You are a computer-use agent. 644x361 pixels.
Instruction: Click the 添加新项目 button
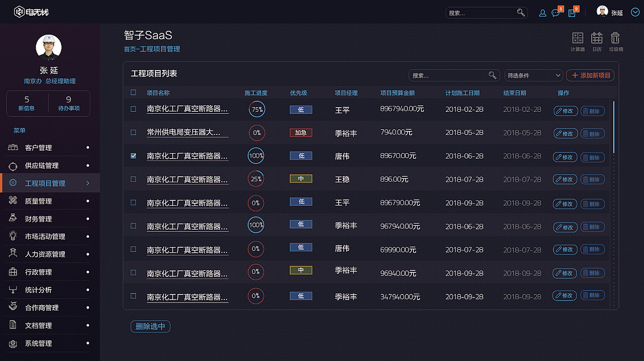point(591,76)
